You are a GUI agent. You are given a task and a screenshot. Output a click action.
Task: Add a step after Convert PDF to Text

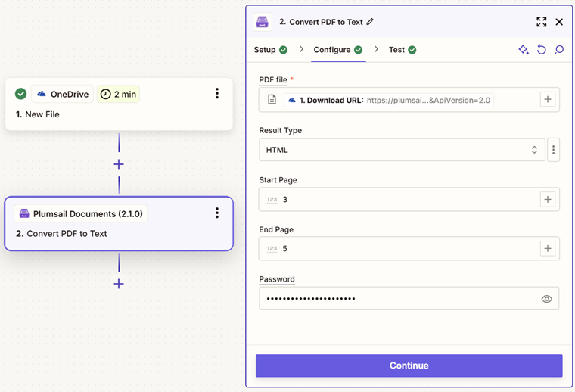click(119, 284)
